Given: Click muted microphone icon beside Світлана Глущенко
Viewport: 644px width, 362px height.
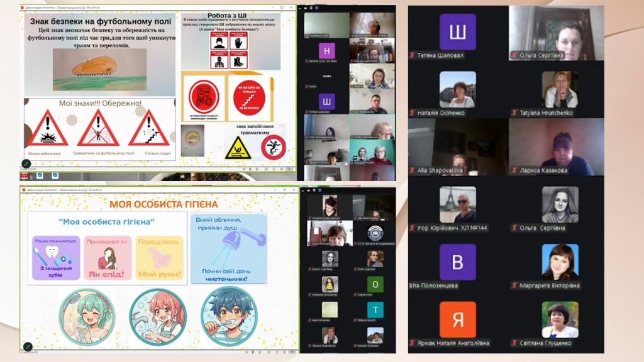Looking at the screenshot, I should click(515, 343).
